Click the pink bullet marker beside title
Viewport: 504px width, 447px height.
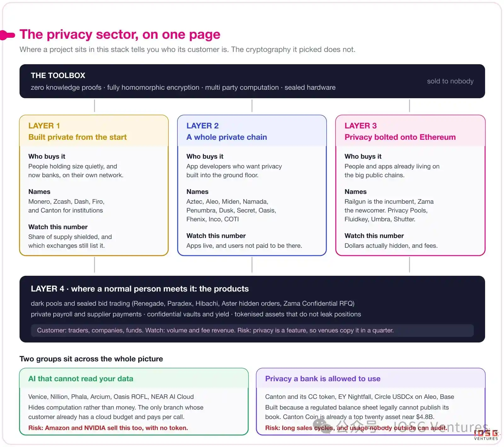click(7, 35)
